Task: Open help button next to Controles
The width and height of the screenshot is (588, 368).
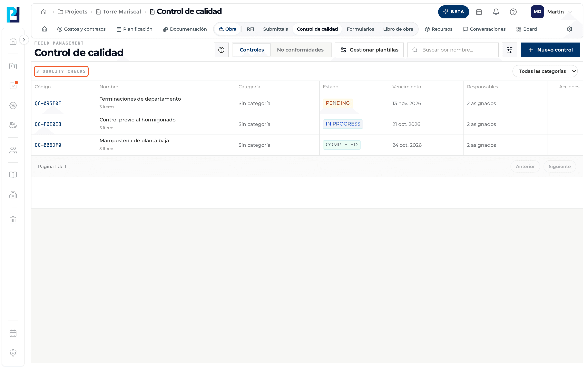Action: click(221, 50)
